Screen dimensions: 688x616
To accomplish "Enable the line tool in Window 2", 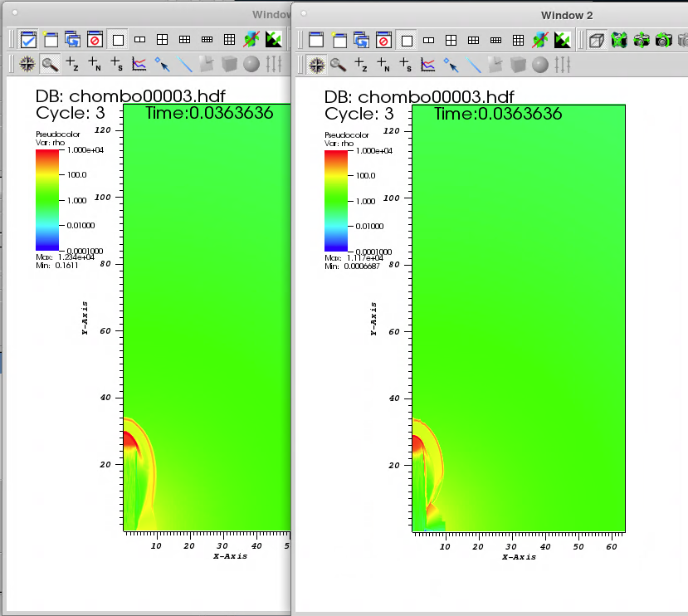I will [x=473, y=65].
